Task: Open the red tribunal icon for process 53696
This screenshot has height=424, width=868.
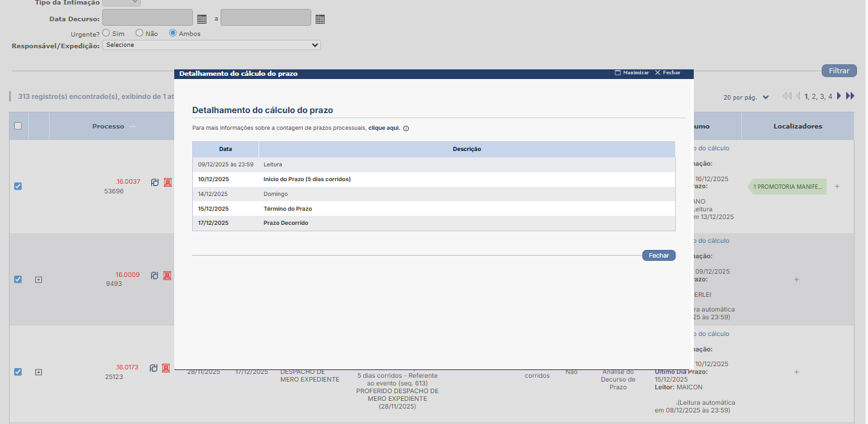Action: pyautogui.click(x=167, y=182)
